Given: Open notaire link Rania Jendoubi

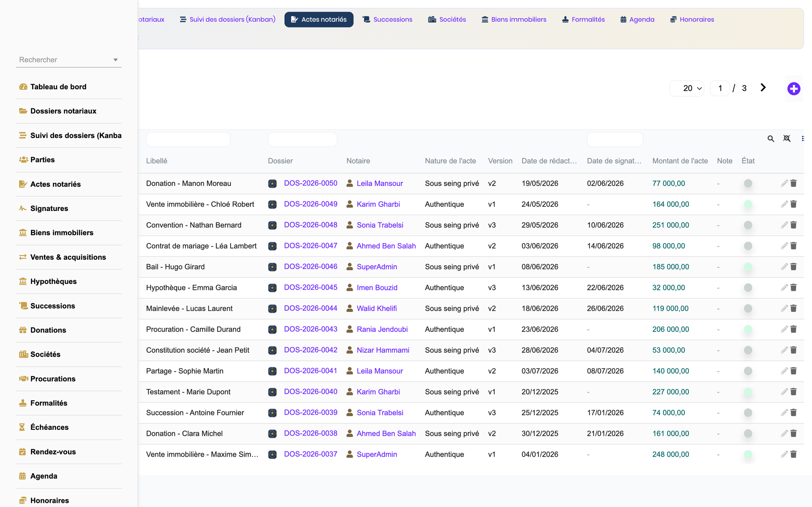Looking at the screenshot, I should [382, 329].
